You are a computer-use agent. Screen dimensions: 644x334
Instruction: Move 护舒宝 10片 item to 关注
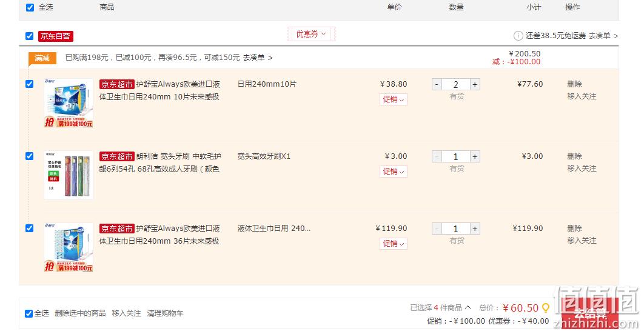point(582,96)
